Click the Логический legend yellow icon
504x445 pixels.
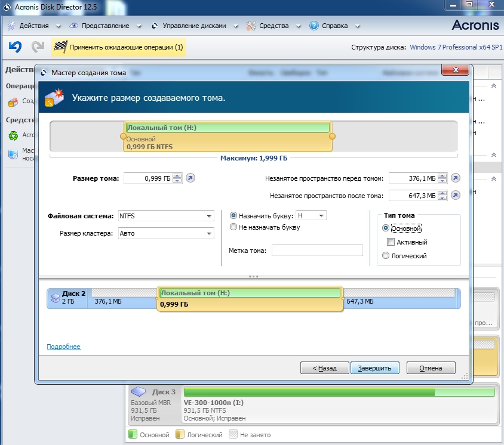click(x=180, y=434)
